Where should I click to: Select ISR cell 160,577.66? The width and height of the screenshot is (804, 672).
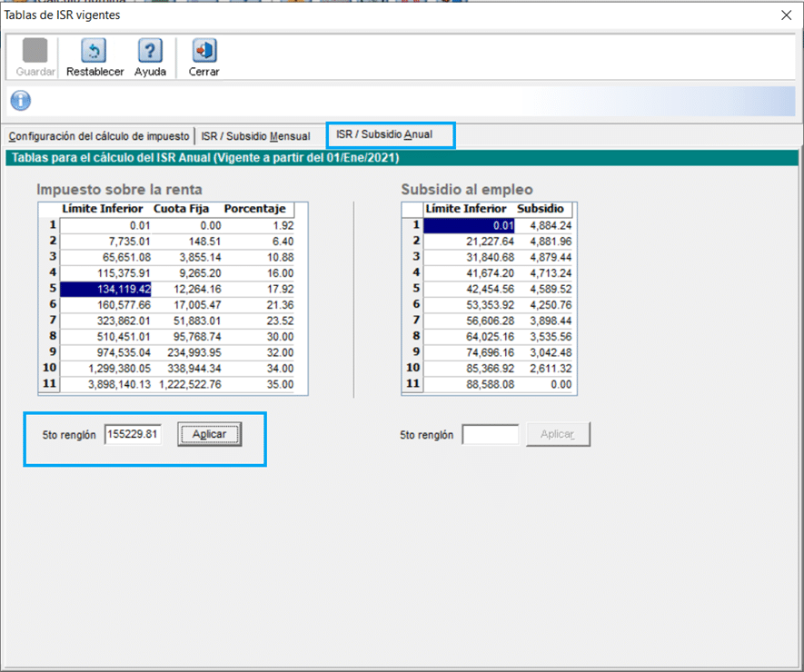pyautogui.click(x=105, y=305)
